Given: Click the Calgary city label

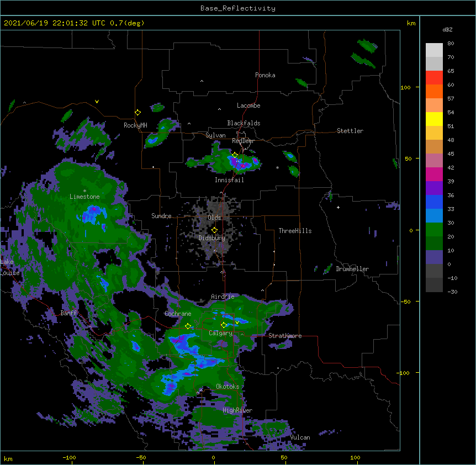Looking at the screenshot, I should 220,333.
